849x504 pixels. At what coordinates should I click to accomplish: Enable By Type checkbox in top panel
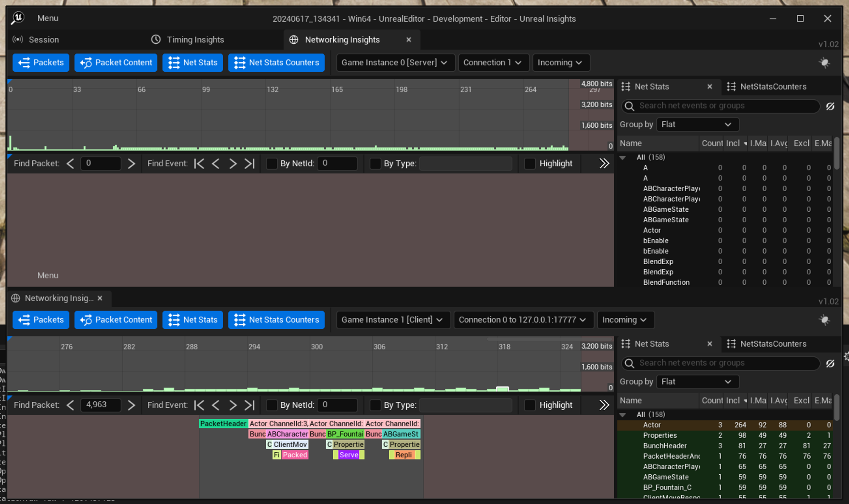pos(375,163)
